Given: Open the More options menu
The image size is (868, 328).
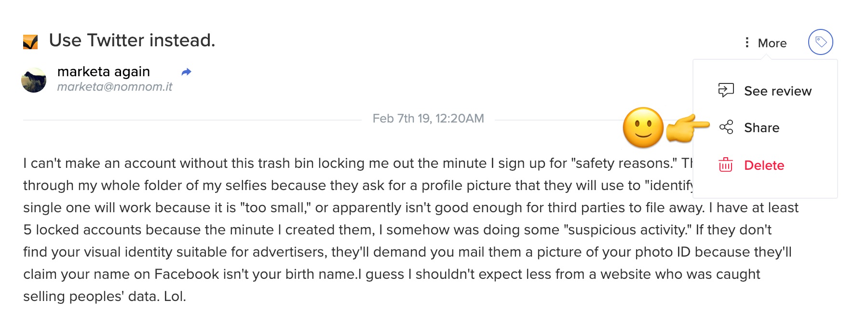Looking at the screenshot, I should pyautogui.click(x=766, y=43).
